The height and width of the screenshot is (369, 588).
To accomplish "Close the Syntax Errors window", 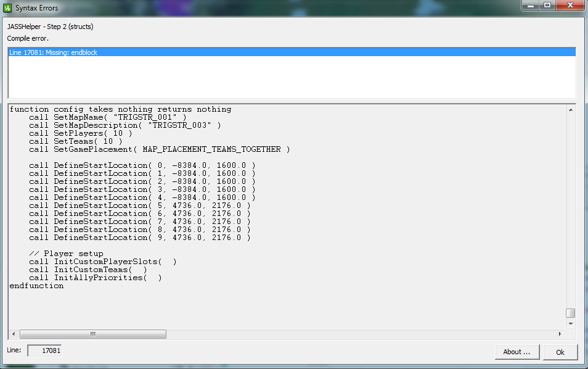I will [570, 6].
